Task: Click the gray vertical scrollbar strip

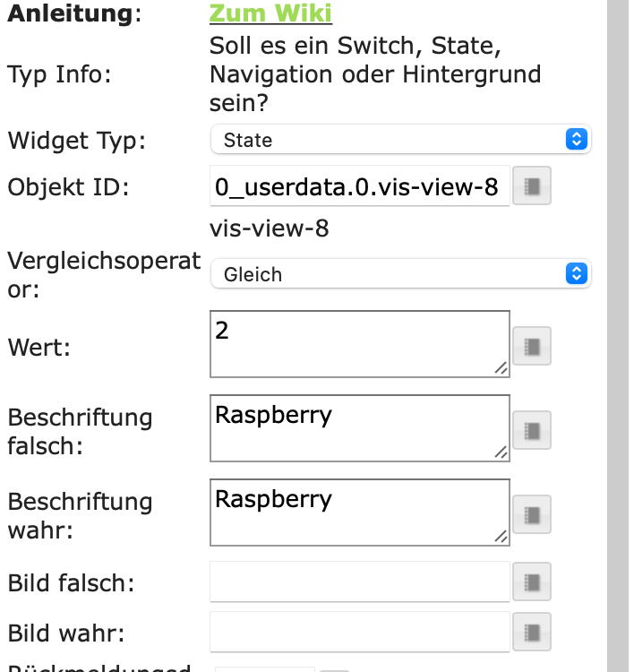Action: (x=618, y=336)
